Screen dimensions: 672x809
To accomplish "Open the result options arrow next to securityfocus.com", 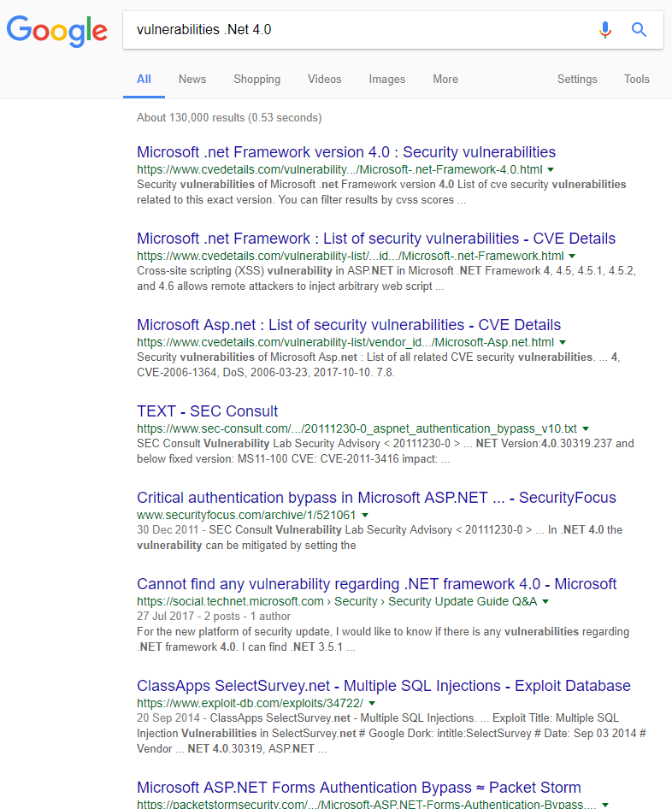I will (x=365, y=515).
